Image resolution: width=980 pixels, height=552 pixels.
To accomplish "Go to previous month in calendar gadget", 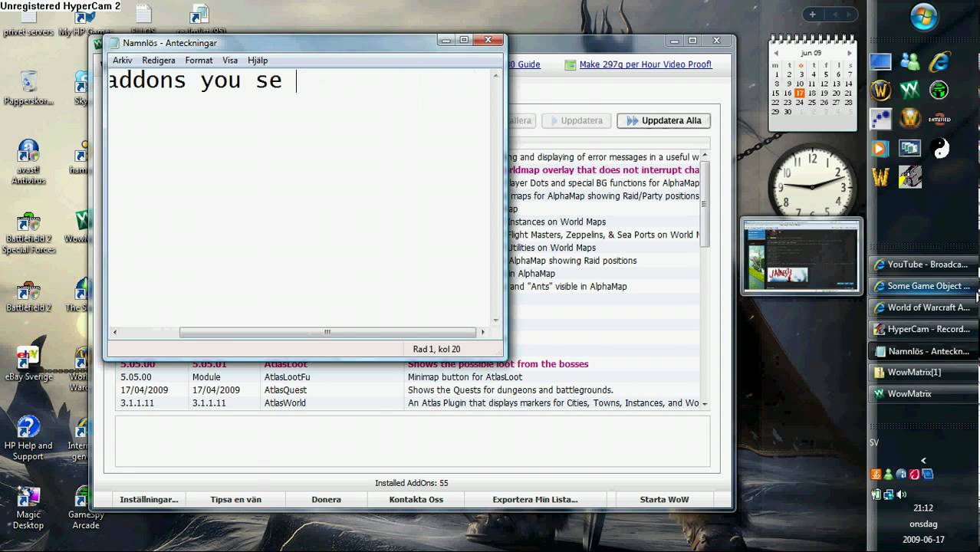I will pyautogui.click(x=776, y=53).
